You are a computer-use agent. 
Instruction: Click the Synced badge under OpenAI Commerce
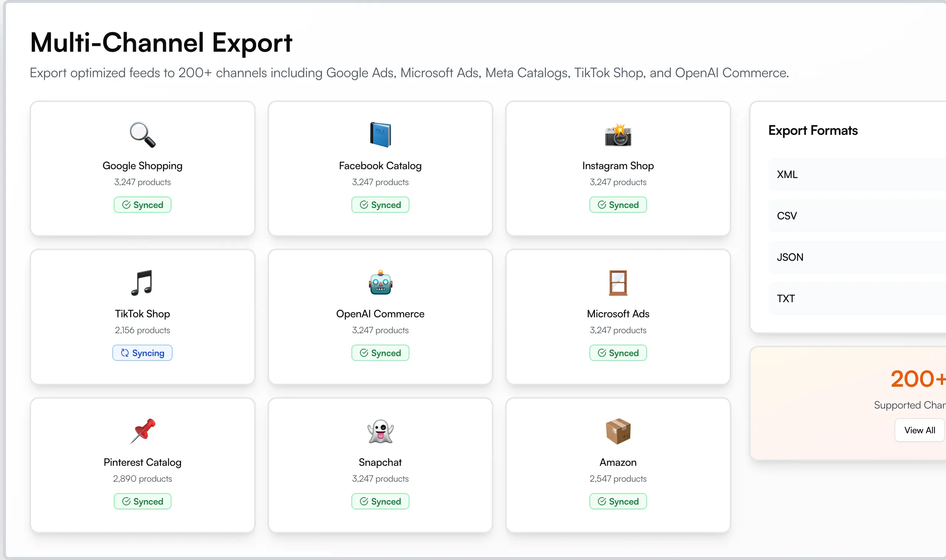point(380,353)
